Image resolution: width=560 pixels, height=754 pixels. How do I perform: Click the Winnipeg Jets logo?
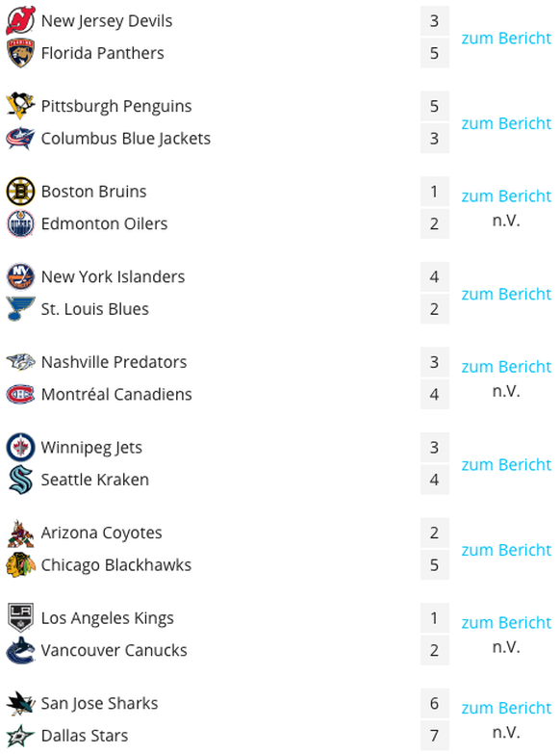(x=20, y=447)
